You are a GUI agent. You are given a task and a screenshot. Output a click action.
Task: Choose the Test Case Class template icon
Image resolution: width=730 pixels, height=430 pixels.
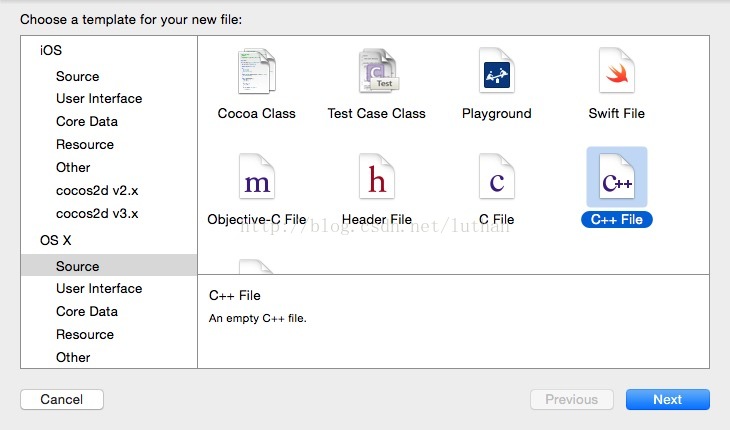click(x=379, y=71)
